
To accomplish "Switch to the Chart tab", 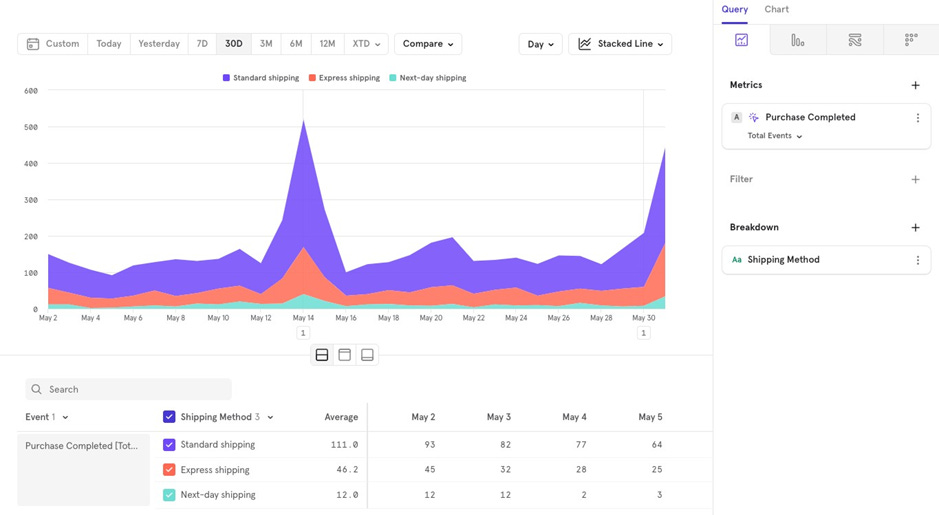I will coord(776,9).
